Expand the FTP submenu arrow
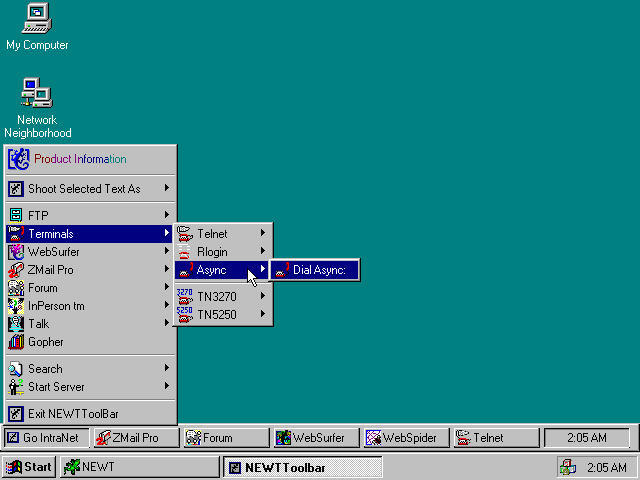Image resolution: width=640 pixels, height=480 pixels. point(167,214)
